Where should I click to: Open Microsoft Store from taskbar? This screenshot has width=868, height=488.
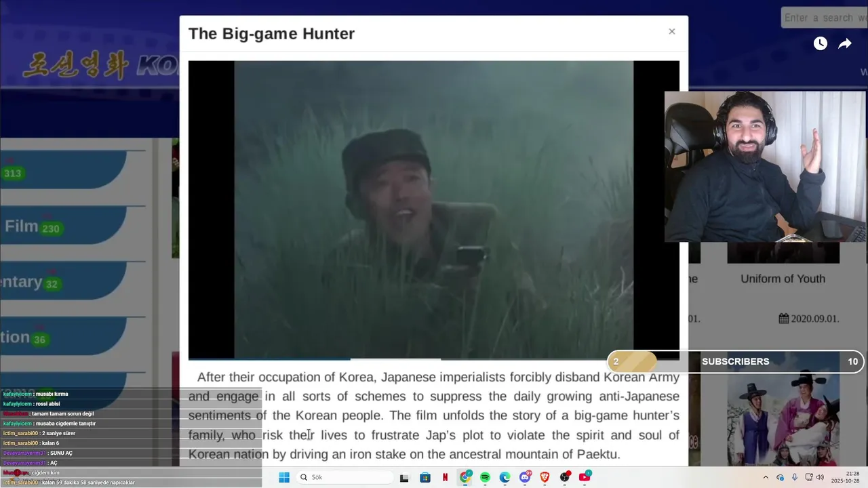[425, 477]
